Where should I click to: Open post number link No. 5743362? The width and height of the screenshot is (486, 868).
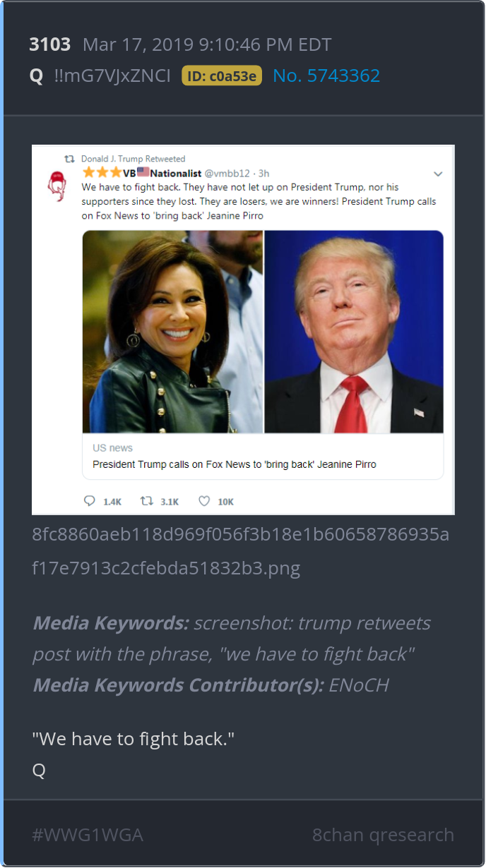tap(326, 76)
